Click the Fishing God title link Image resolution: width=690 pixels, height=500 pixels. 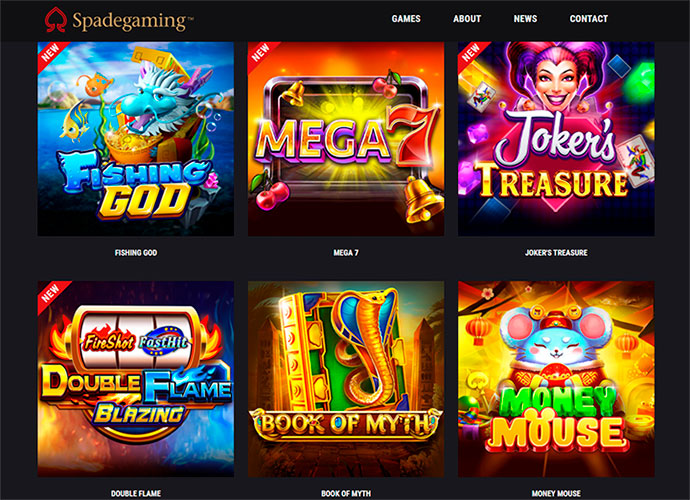point(136,253)
